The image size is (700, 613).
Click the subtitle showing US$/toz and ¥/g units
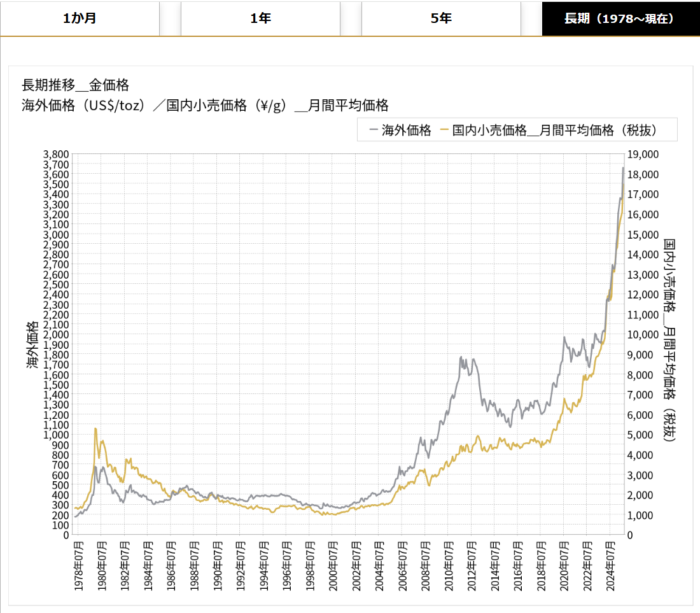click(205, 106)
